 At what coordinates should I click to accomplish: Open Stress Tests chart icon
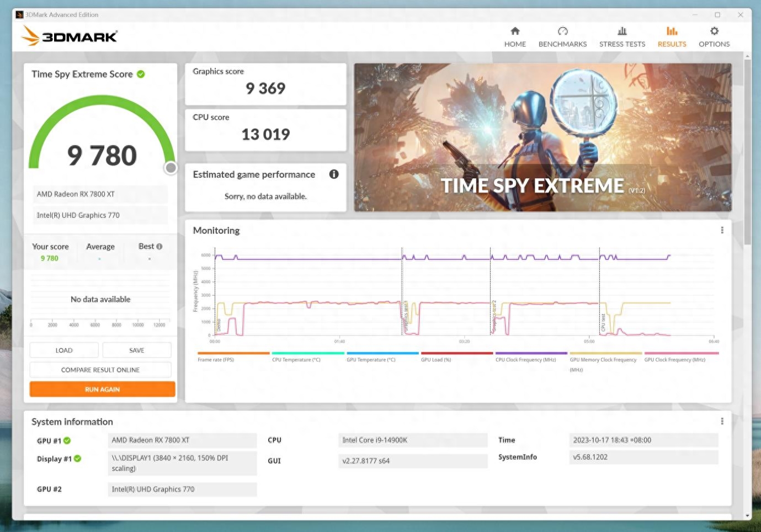pos(622,31)
